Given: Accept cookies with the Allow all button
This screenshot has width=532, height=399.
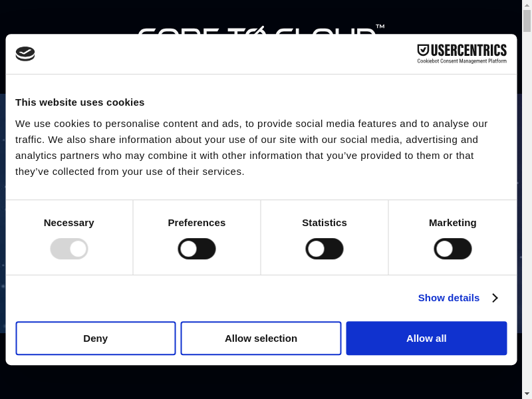Looking at the screenshot, I should [426, 338].
